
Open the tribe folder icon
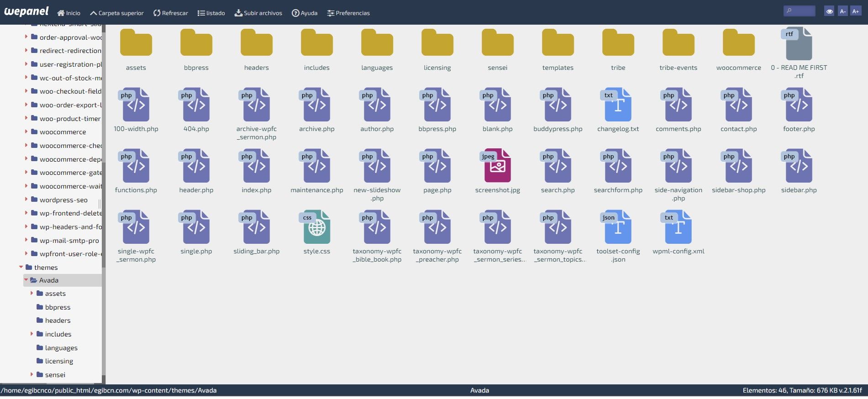coord(618,42)
